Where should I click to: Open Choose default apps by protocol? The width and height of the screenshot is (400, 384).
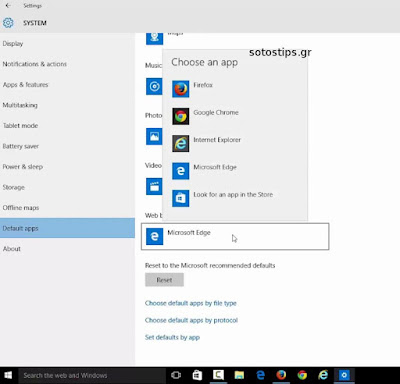(x=191, y=320)
